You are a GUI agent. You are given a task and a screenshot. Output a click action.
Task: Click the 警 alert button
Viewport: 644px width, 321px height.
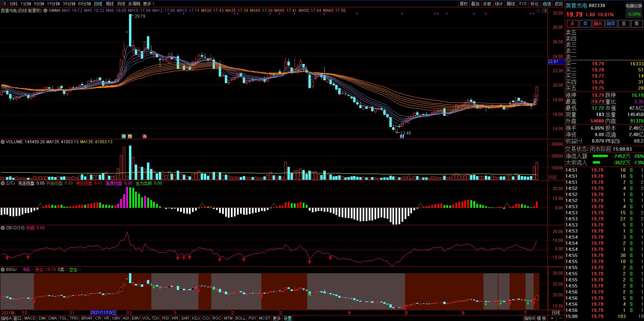click(637, 23)
